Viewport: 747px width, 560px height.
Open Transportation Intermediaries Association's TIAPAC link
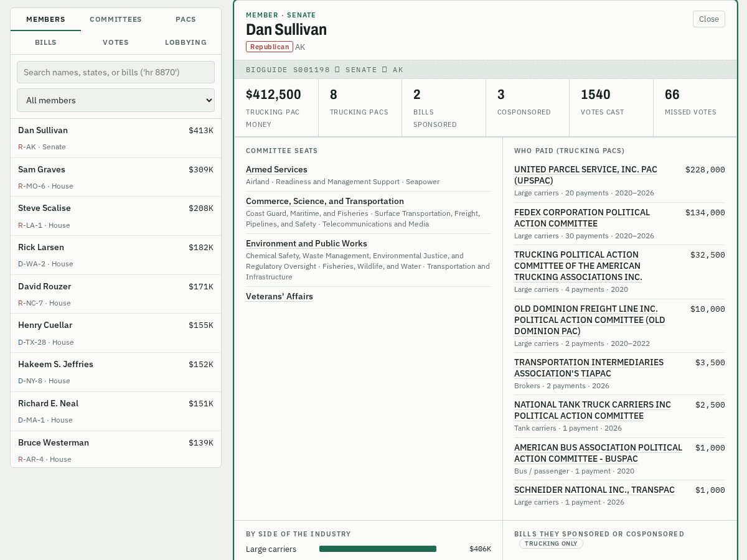589,368
